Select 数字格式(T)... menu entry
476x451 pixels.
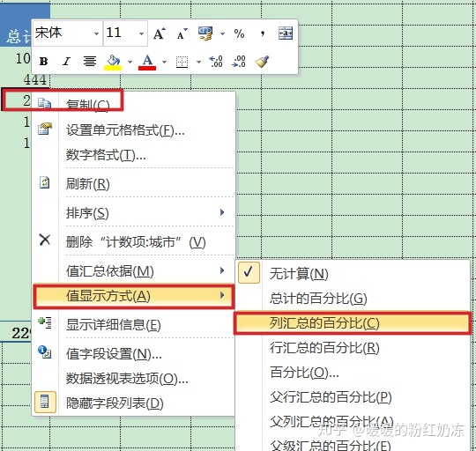pyautogui.click(x=134, y=155)
